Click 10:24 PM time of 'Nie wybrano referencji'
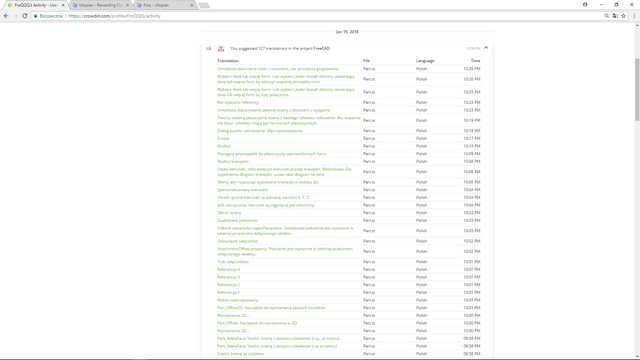 pyautogui.click(x=472, y=102)
